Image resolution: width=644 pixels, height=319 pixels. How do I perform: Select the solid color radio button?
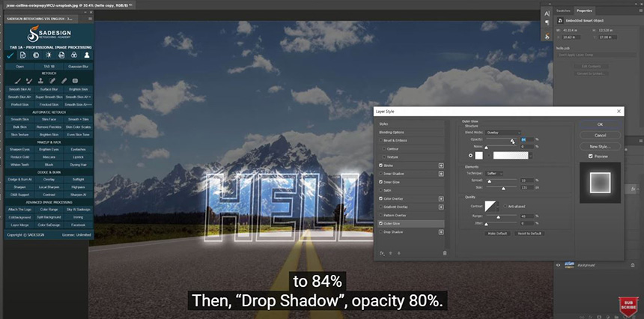pos(471,156)
